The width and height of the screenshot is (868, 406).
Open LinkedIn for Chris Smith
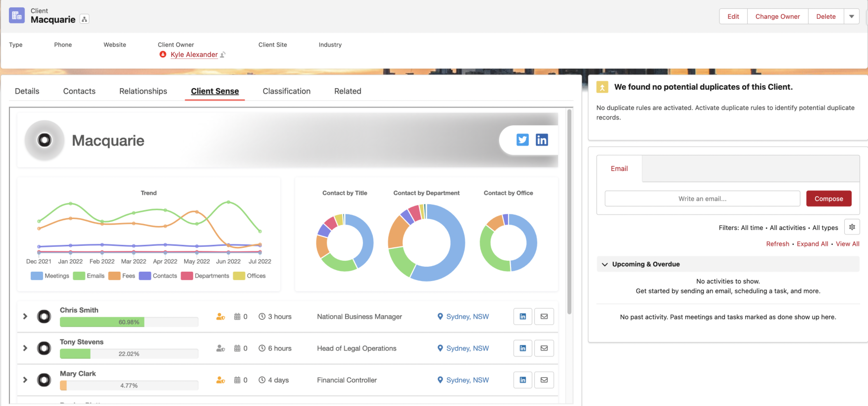(x=523, y=317)
